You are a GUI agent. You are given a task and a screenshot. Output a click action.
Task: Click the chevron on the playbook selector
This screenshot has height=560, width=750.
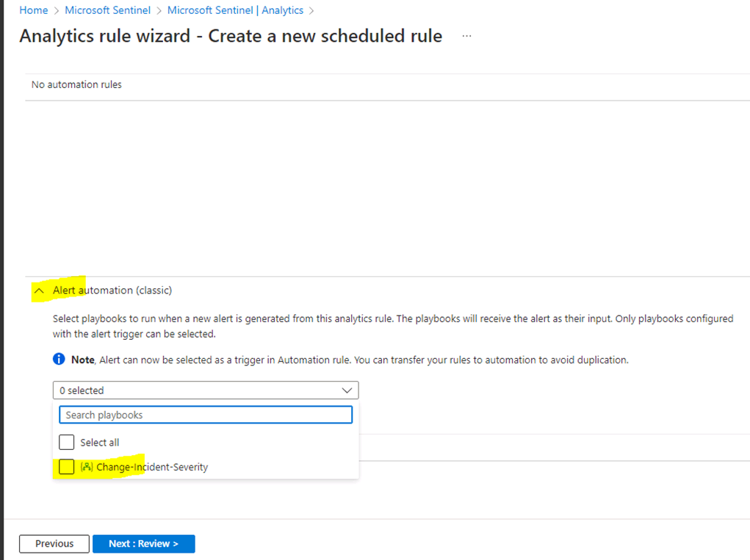coord(347,390)
